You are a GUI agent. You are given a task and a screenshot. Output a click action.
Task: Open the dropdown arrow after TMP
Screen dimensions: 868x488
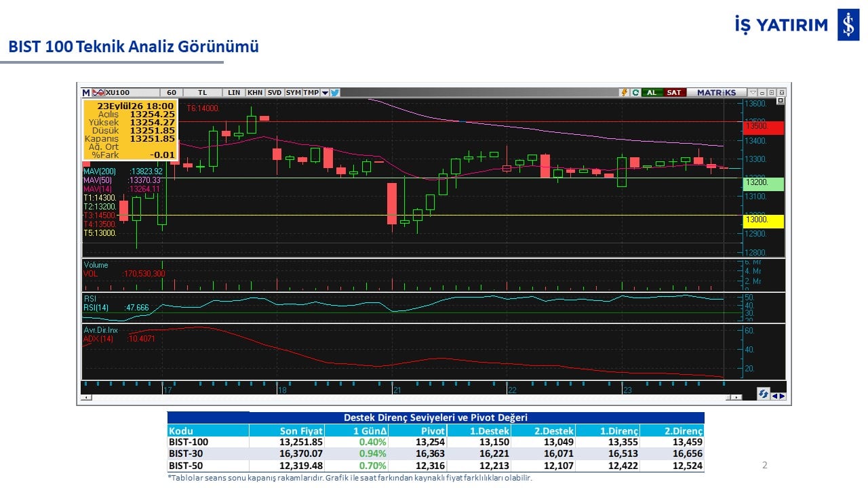(325, 93)
